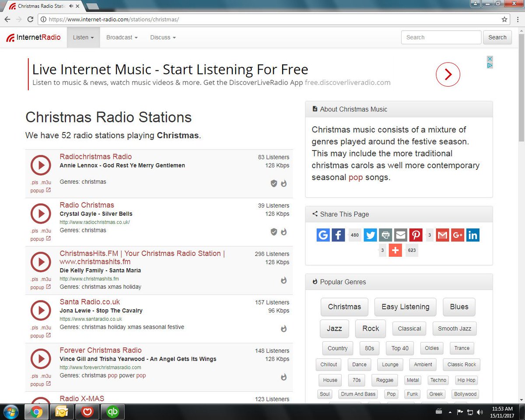Bookmark this page with the star icon
Screen dimensions: 525x420
(504, 19)
